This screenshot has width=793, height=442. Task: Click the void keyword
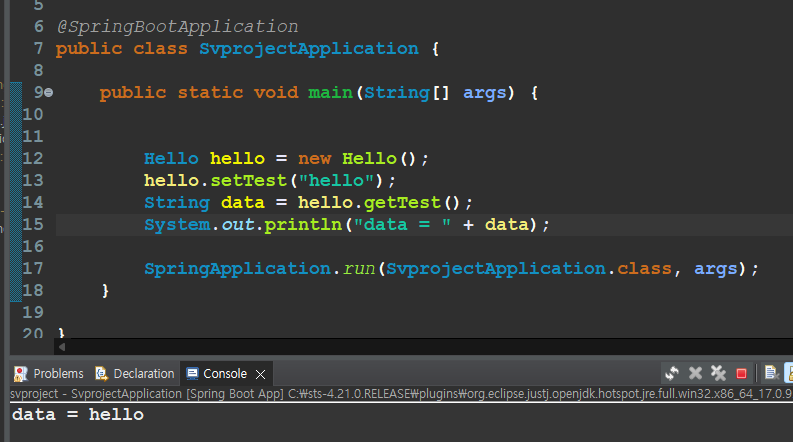click(x=276, y=93)
